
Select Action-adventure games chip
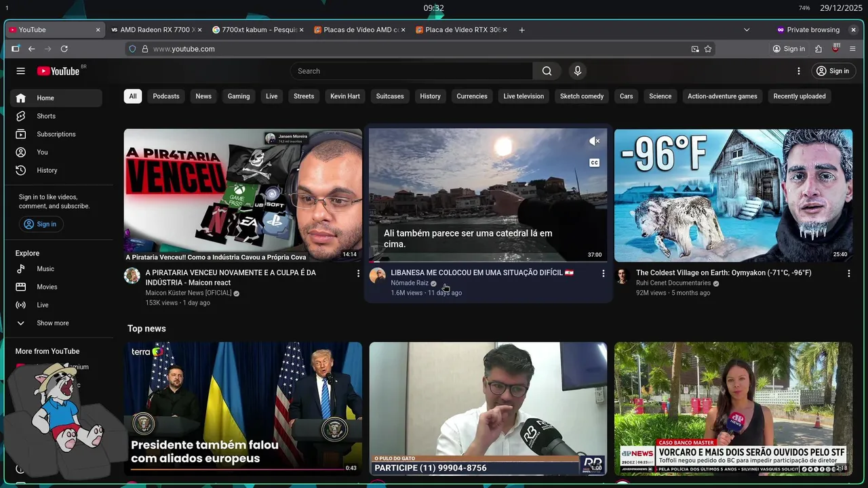(x=722, y=96)
